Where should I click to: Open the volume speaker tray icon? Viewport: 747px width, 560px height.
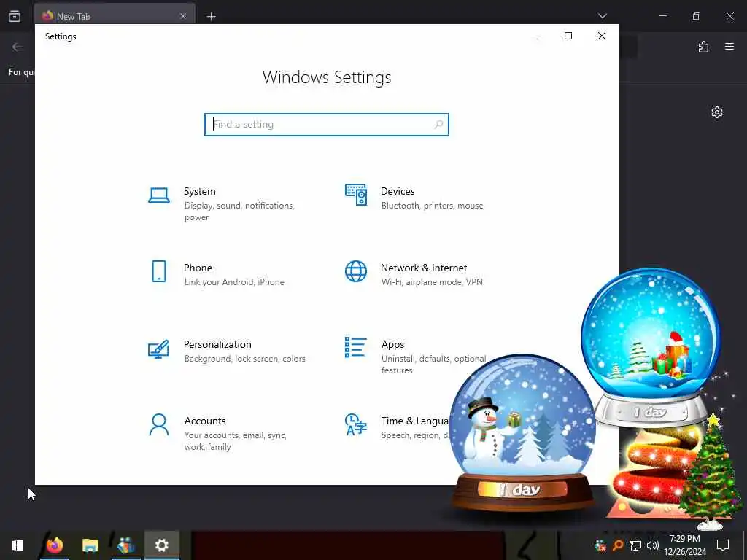click(653, 545)
